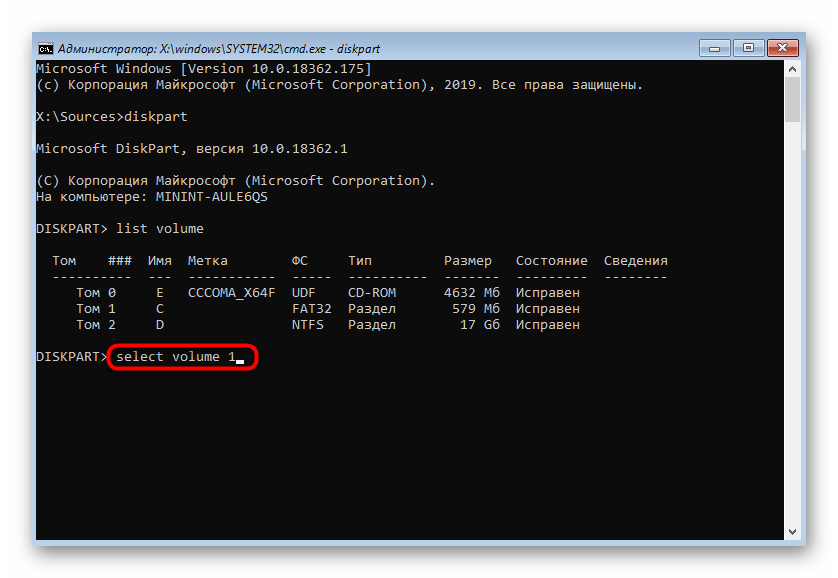Image resolution: width=838 pixels, height=578 pixels.
Task: Click the vertical scrollbar thumb
Action: (792, 100)
